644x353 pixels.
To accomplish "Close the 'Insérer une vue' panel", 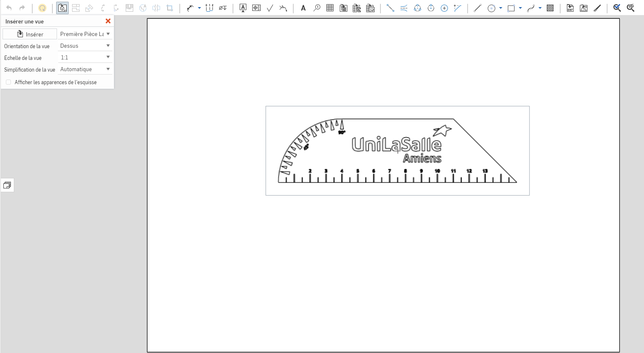I will [108, 21].
